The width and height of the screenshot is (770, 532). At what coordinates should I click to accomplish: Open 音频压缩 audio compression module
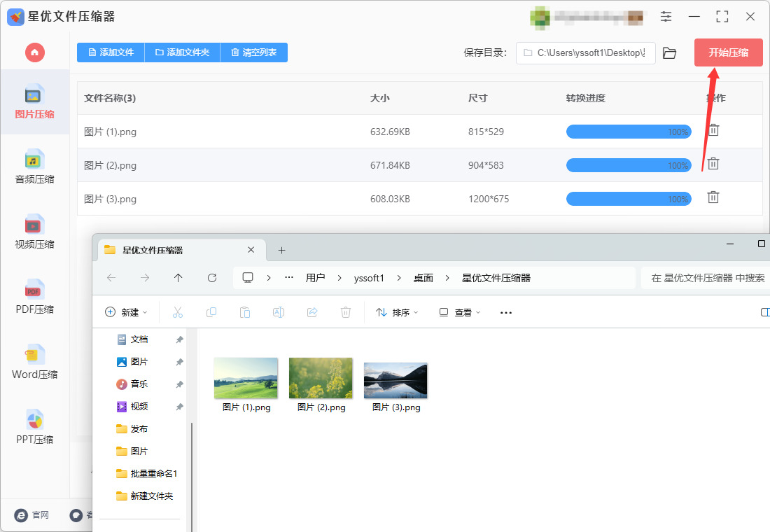[34, 167]
